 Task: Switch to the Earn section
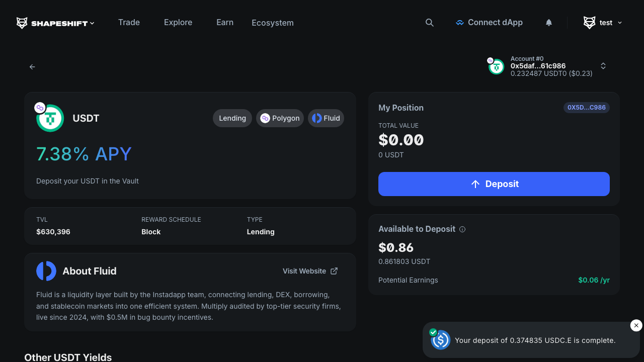point(225,22)
